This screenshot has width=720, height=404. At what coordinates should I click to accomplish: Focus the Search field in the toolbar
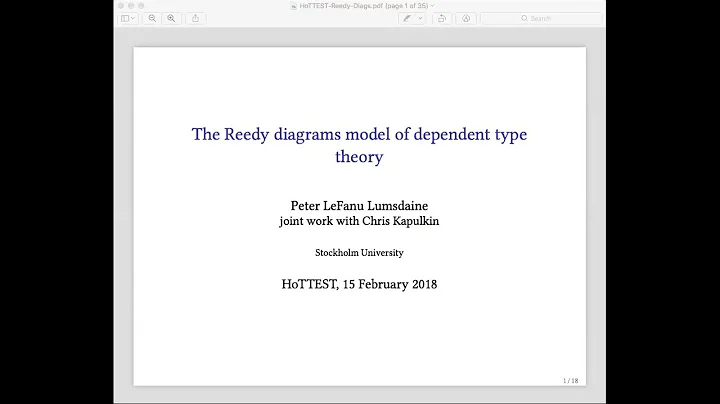click(x=541, y=18)
